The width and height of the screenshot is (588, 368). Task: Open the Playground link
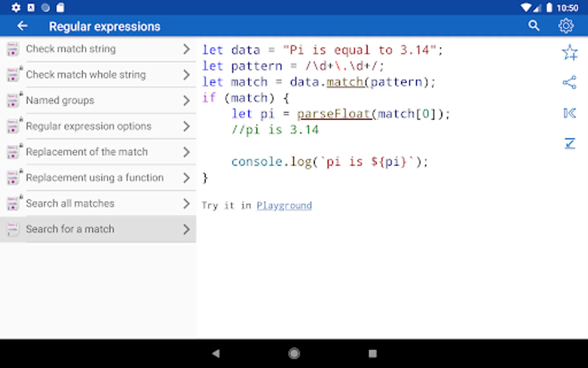[x=284, y=205]
